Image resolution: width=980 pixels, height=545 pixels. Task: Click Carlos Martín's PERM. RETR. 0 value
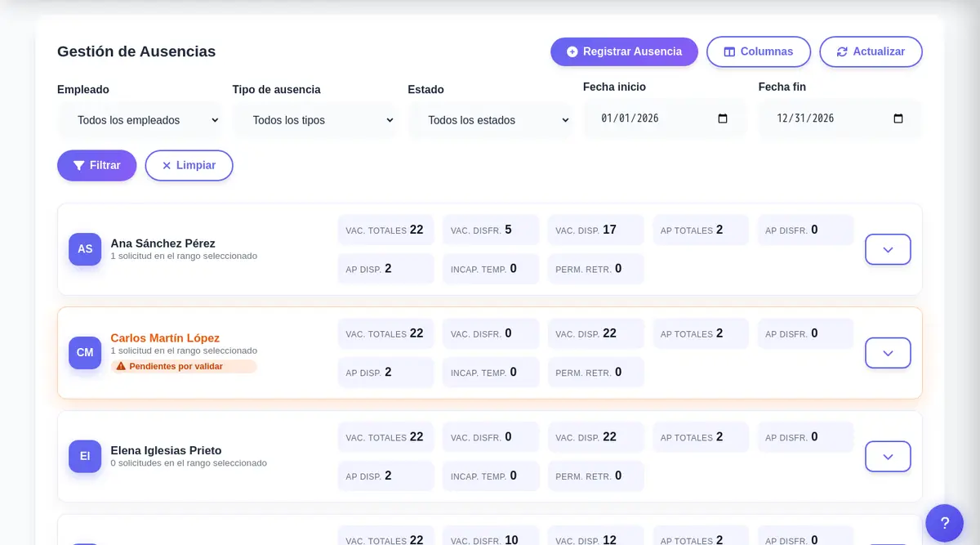point(595,372)
